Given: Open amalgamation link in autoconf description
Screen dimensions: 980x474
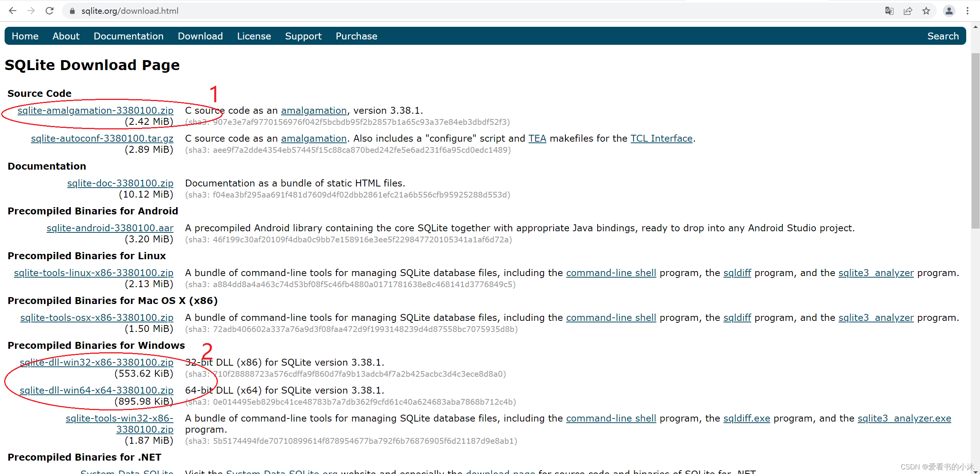Looking at the screenshot, I should pyautogui.click(x=314, y=138).
